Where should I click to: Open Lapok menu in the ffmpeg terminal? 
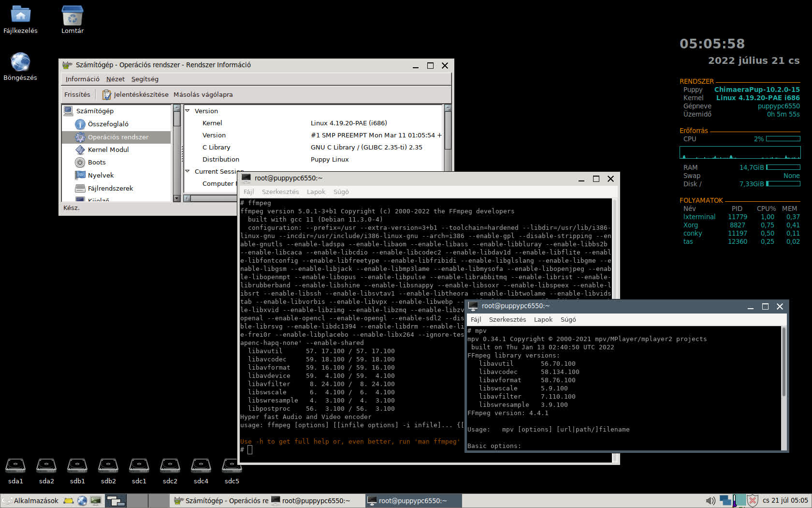(316, 192)
